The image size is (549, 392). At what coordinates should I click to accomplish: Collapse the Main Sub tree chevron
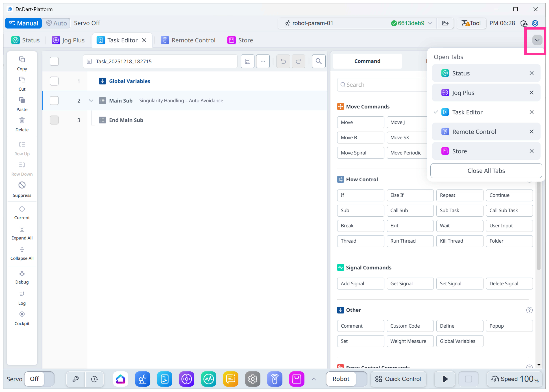[x=91, y=101]
